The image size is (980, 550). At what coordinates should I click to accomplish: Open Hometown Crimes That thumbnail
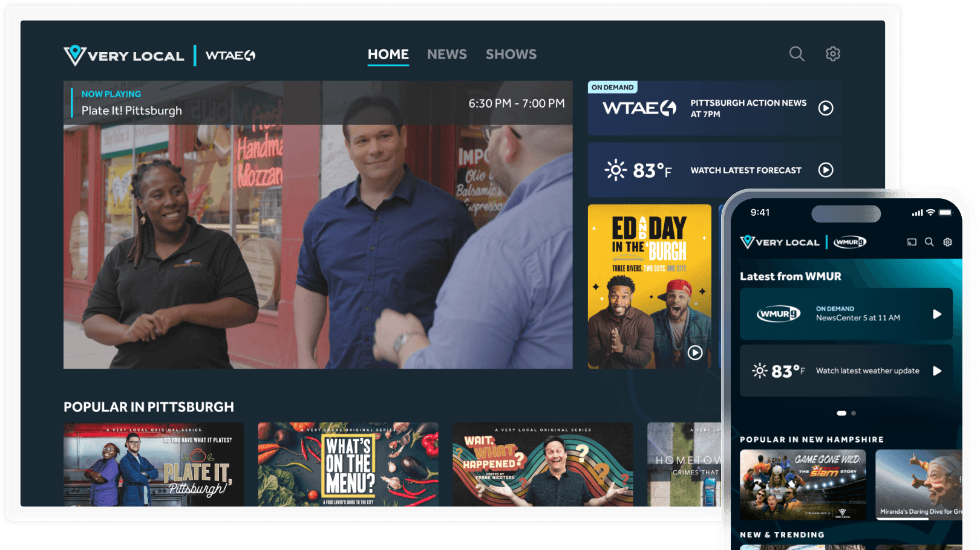[684, 464]
